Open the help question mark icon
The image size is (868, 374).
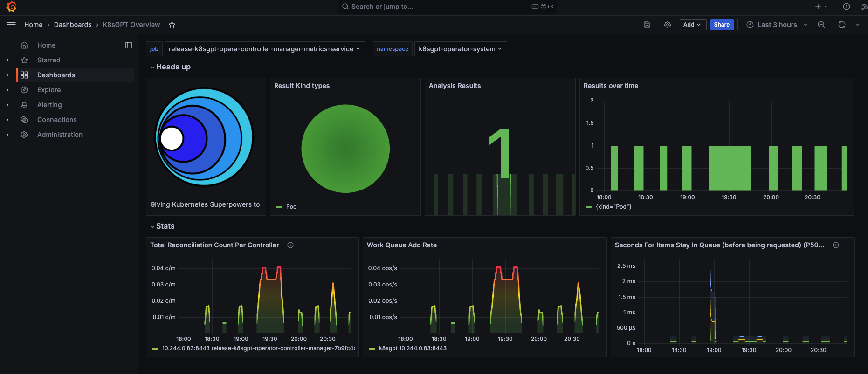coord(847,7)
